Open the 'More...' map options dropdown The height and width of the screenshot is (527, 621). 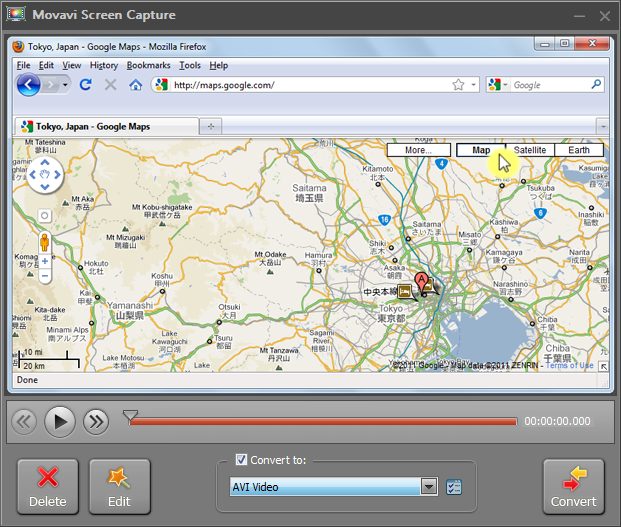pyautogui.click(x=419, y=150)
